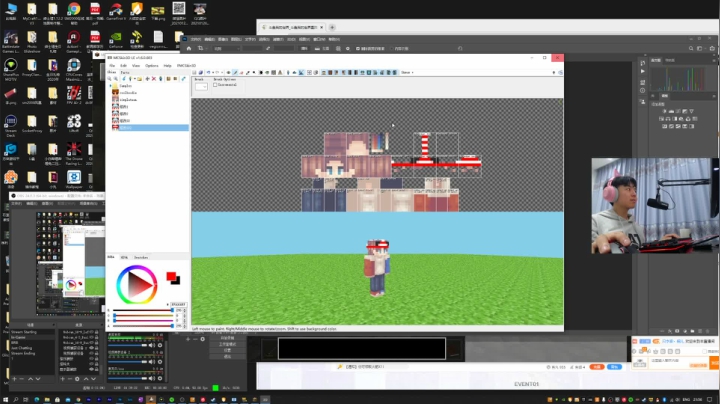Click the Photoshop home icon in options bar

[x=189, y=48]
